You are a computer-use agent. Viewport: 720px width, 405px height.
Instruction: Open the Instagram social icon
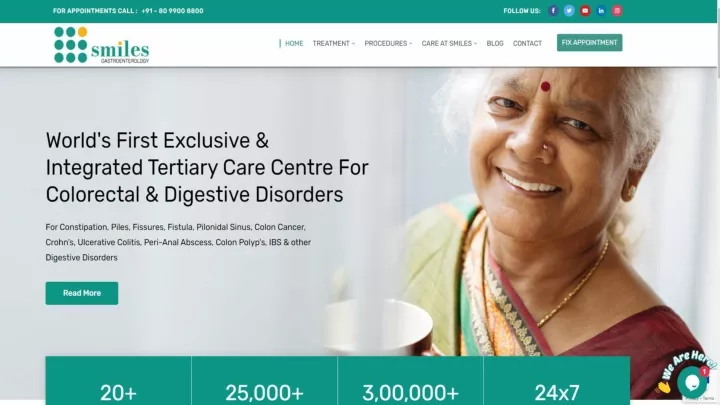pyautogui.click(x=617, y=11)
